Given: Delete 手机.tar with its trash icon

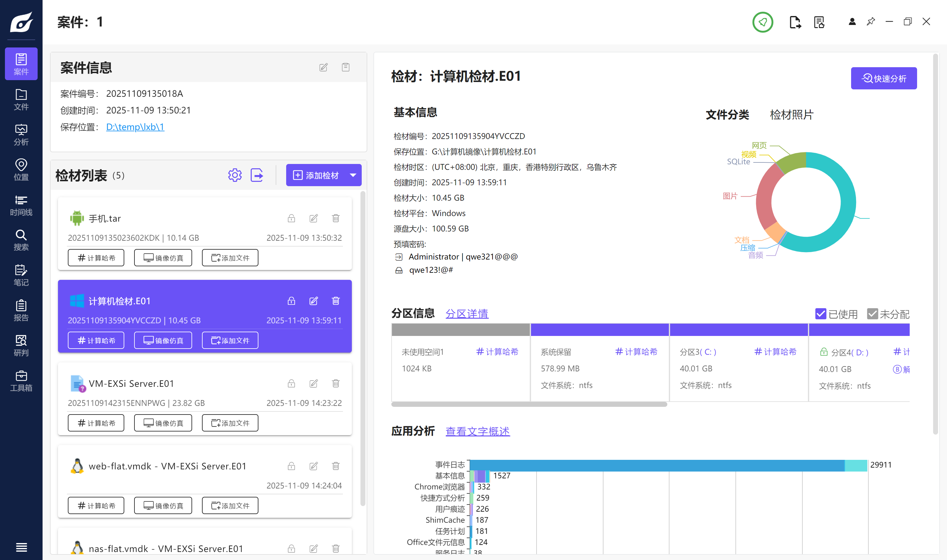Looking at the screenshot, I should [336, 218].
